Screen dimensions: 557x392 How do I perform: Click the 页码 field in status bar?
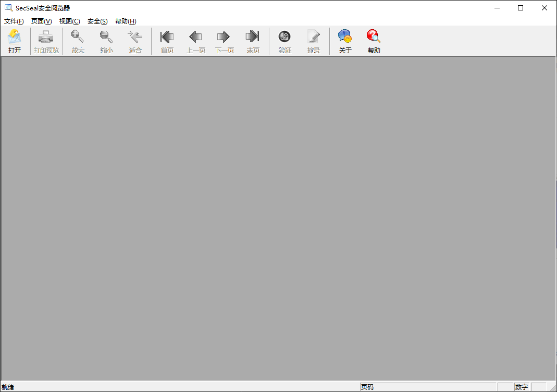click(x=427, y=387)
